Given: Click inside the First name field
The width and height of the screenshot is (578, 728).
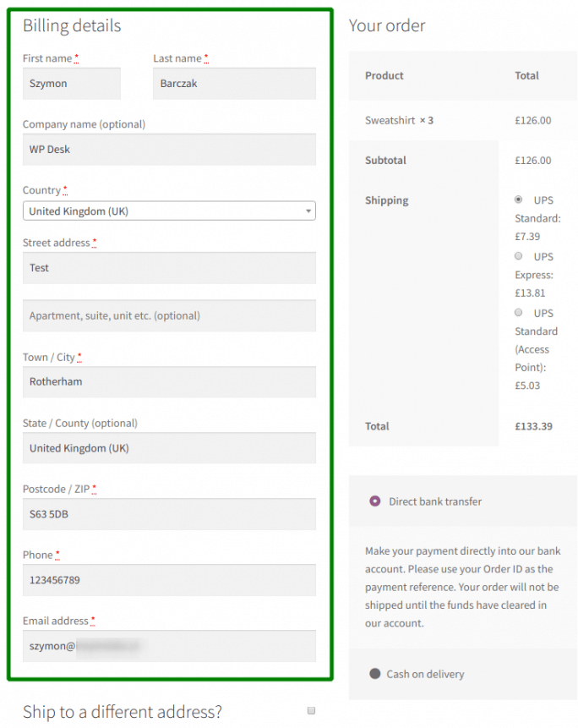Looking at the screenshot, I should [71, 84].
